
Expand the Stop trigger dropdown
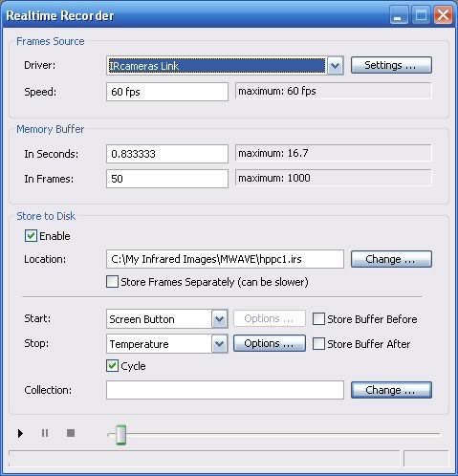coord(219,344)
